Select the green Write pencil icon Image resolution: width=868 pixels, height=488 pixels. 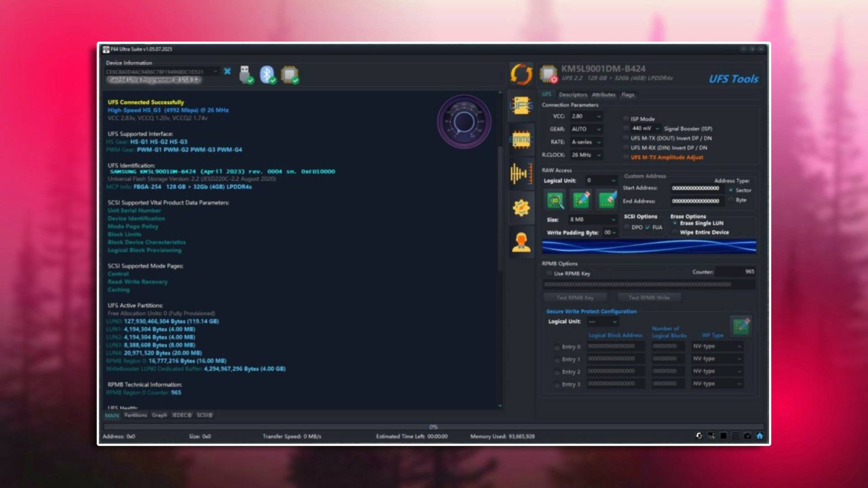coord(580,200)
